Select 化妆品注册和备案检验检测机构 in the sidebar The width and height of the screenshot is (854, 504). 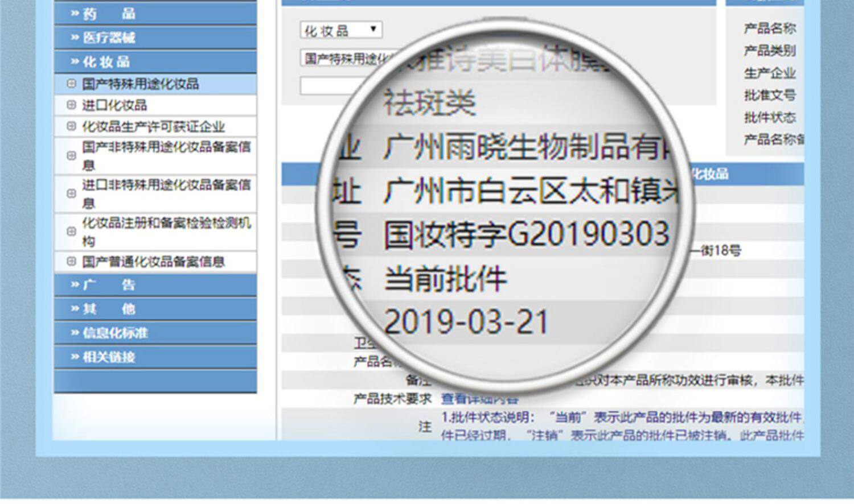pos(166,232)
